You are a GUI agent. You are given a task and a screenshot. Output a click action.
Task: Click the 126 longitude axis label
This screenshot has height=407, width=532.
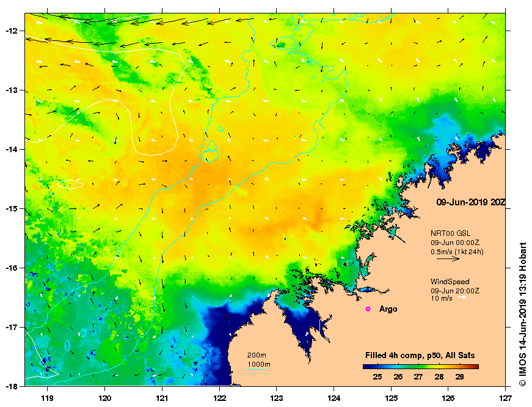448,398
